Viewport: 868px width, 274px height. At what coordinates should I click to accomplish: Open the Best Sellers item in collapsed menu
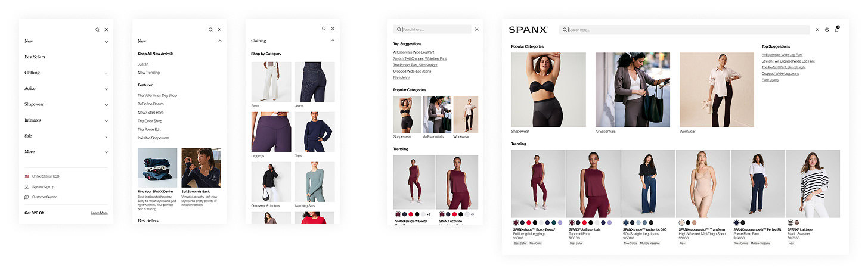pyautogui.click(x=35, y=57)
